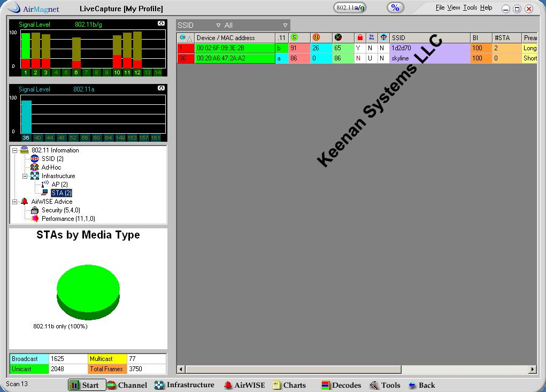Select Ad-Hoc tree item
This screenshot has height=392, width=546.
51,167
